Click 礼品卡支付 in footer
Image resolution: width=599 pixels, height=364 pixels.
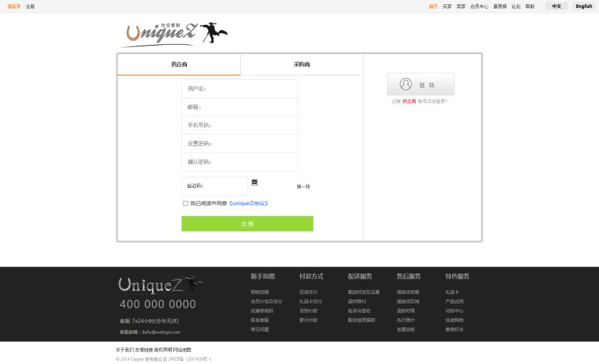tap(311, 301)
